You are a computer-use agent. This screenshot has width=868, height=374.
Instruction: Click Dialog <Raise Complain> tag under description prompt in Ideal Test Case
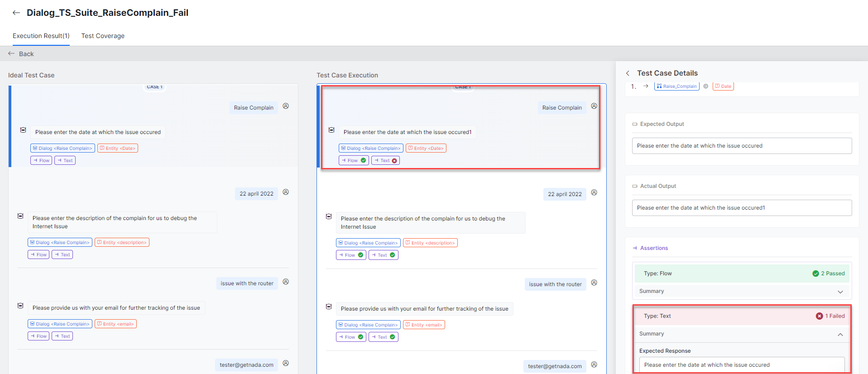tap(60, 242)
